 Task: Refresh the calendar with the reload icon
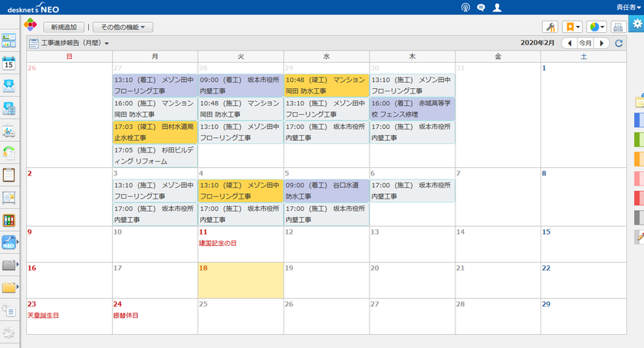(619, 43)
